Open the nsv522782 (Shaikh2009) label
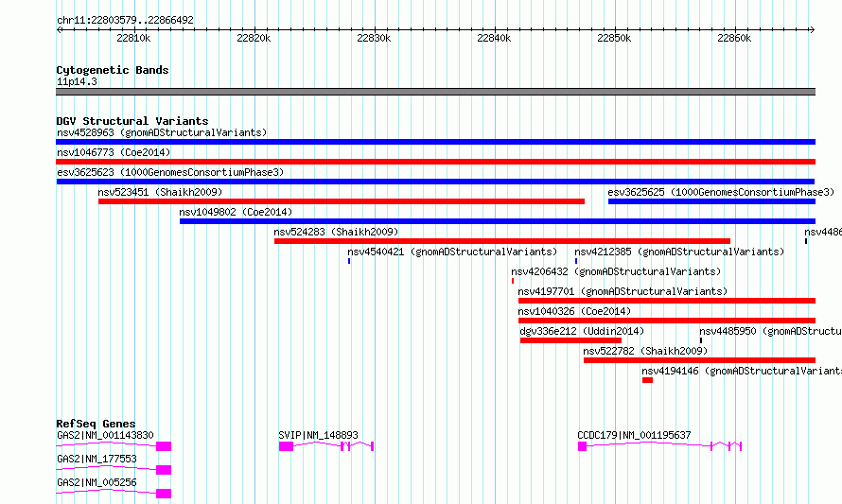This screenshot has height=504, width=842. 645,351
